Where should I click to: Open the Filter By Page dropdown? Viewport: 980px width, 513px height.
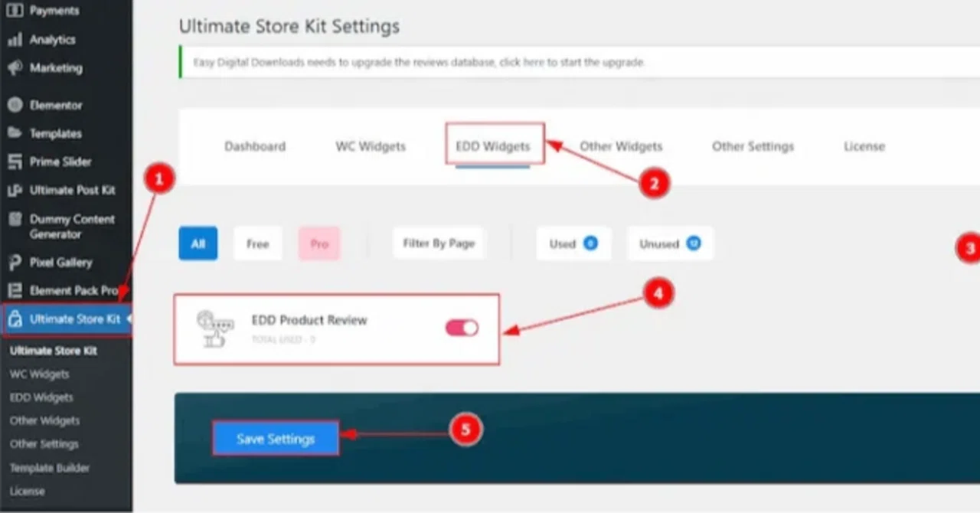[x=439, y=243]
